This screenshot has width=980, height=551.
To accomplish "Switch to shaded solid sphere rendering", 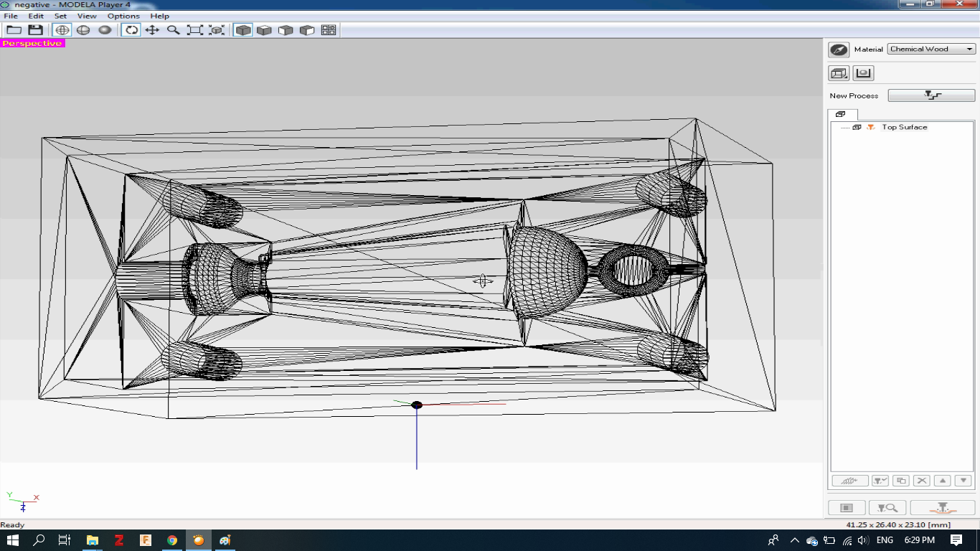I will [105, 30].
